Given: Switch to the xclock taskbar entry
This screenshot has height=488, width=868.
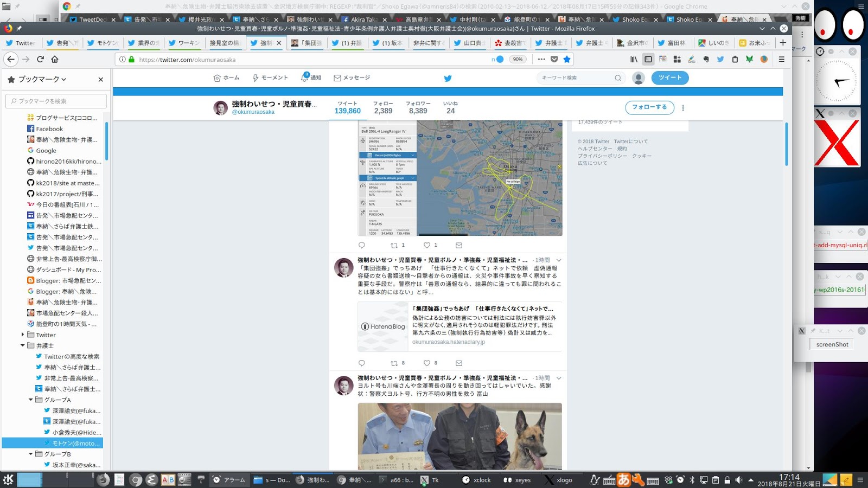Looking at the screenshot, I should (x=477, y=480).
